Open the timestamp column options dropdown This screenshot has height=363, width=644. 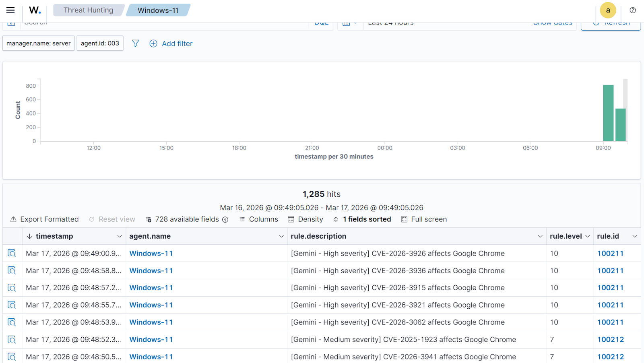tap(120, 236)
